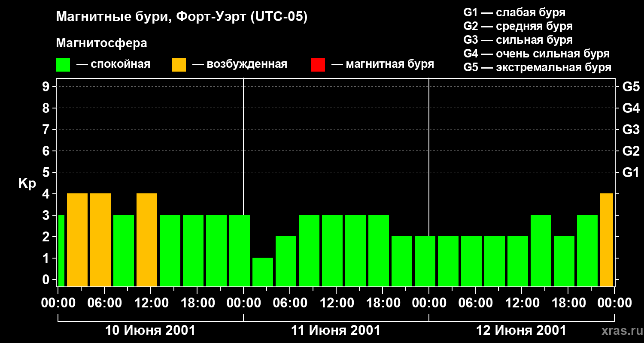Click the '12:00' time label of 10 June
This screenshot has width=644, height=343.
click(151, 303)
